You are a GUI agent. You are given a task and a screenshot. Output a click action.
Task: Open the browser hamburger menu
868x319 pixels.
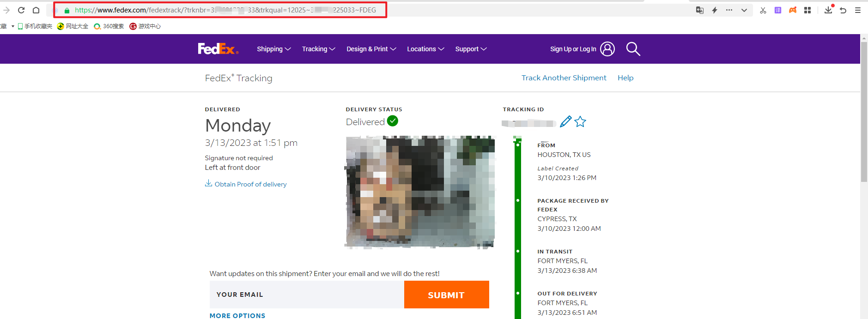858,10
